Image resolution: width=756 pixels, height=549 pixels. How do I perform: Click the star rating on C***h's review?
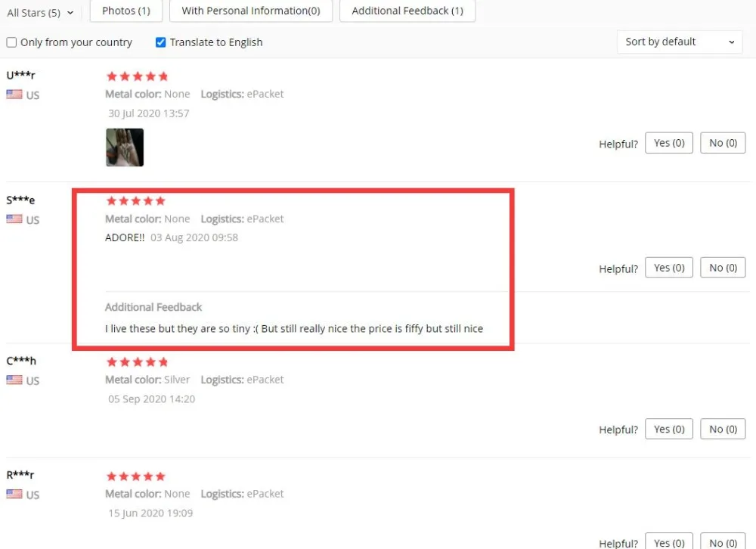(137, 361)
